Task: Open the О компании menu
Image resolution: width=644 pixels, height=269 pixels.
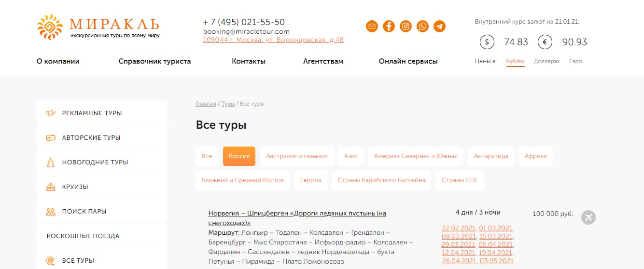Action: [58, 61]
